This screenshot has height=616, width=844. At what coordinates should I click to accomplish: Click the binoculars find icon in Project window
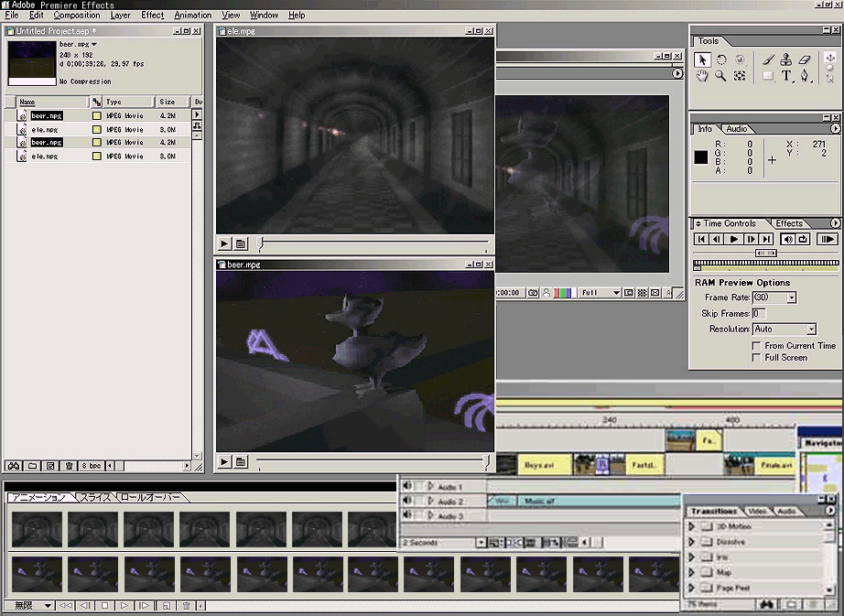click(14, 466)
